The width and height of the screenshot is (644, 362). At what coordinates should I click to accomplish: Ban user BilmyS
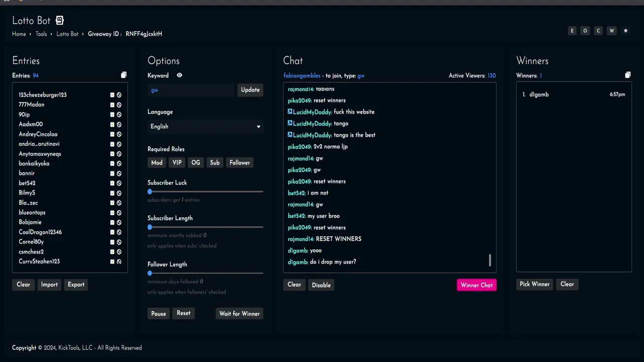119,193
